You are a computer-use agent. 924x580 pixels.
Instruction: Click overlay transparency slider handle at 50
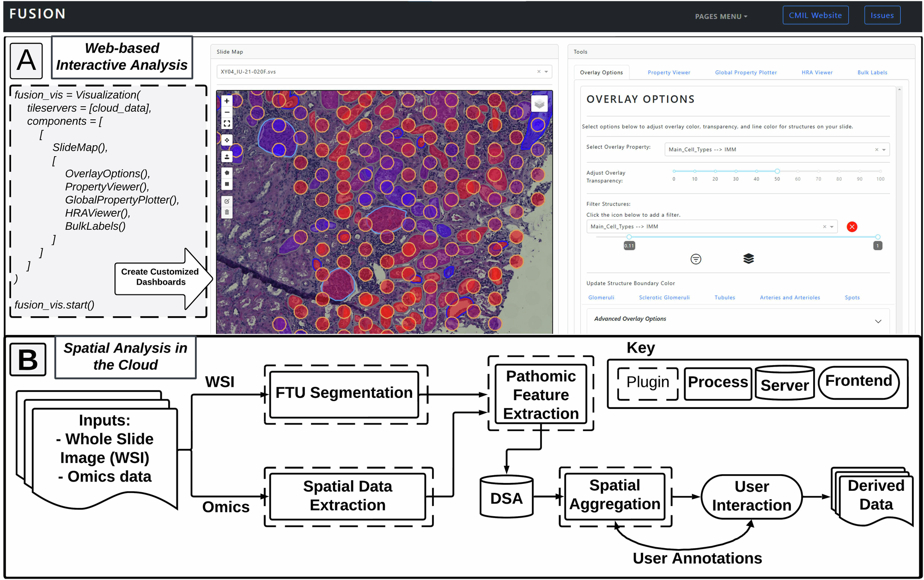point(777,171)
